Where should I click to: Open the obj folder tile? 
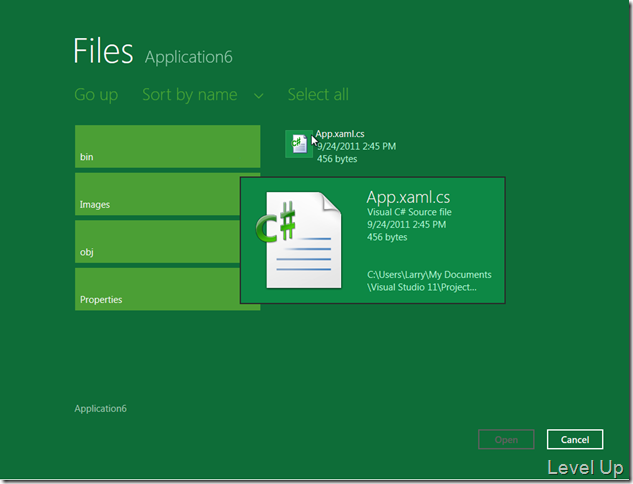[x=157, y=241]
